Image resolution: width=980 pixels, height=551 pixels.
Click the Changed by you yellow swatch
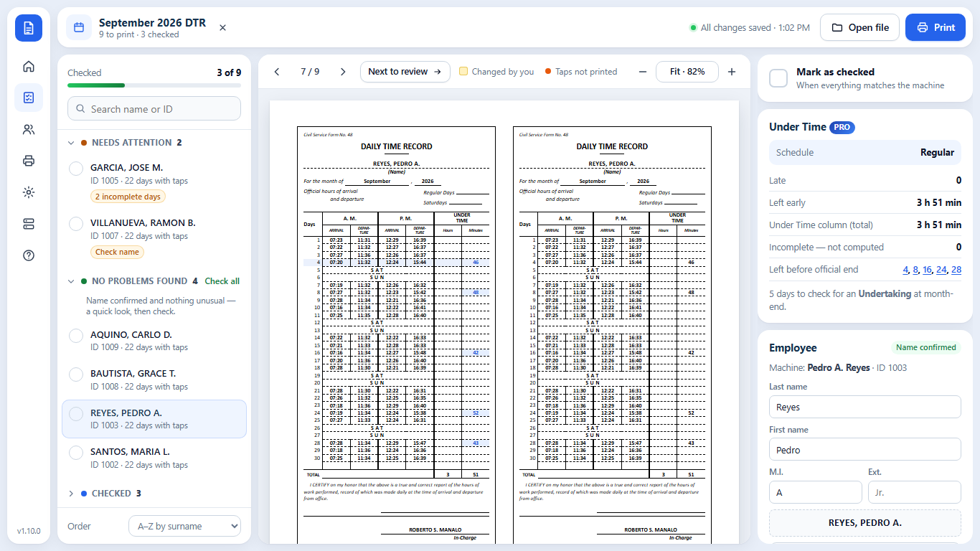(463, 72)
